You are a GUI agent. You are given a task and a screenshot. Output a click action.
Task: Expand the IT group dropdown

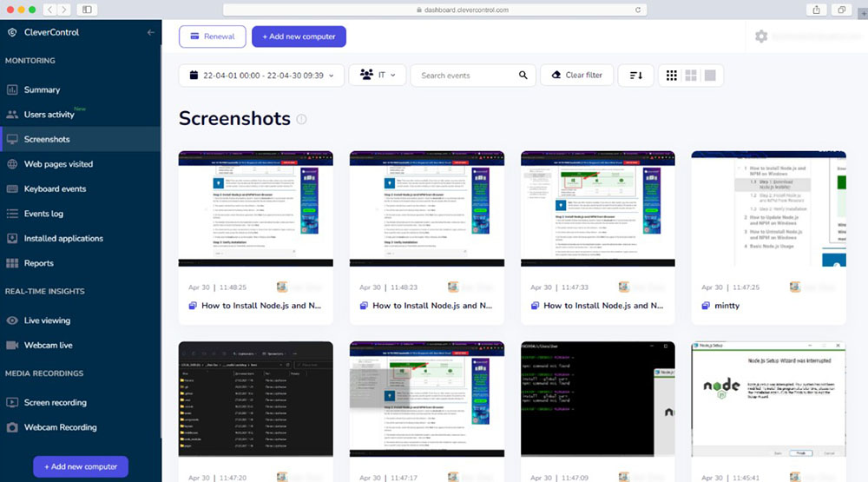click(x=378, y=76)
